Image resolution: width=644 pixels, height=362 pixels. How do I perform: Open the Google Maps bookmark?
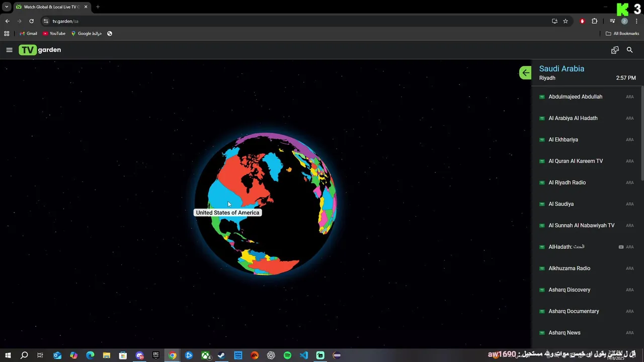point(87,34)
